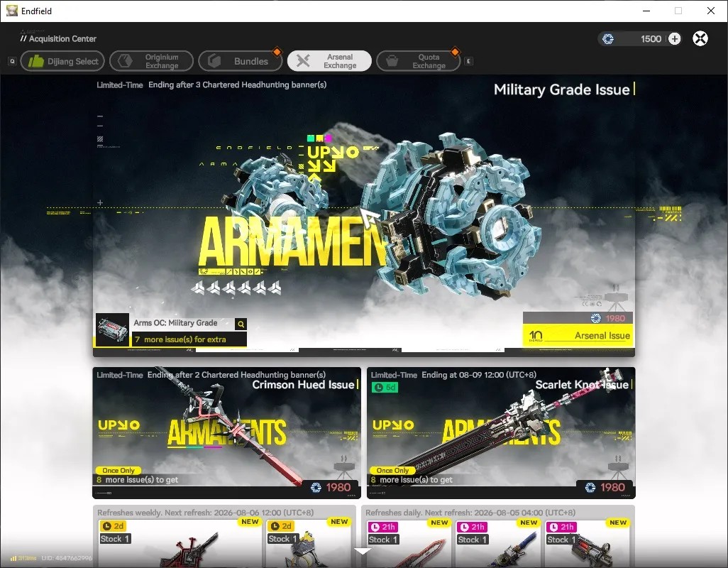Open the Bundles tab
The height and width of the screenshot is (568, 728).
click(x=240, y=61)
